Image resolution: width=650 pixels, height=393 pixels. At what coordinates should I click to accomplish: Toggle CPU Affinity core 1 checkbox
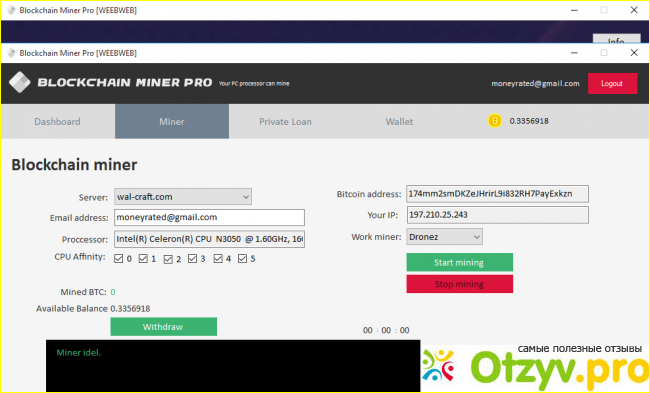pyautogui.click(x=143, y=259)
